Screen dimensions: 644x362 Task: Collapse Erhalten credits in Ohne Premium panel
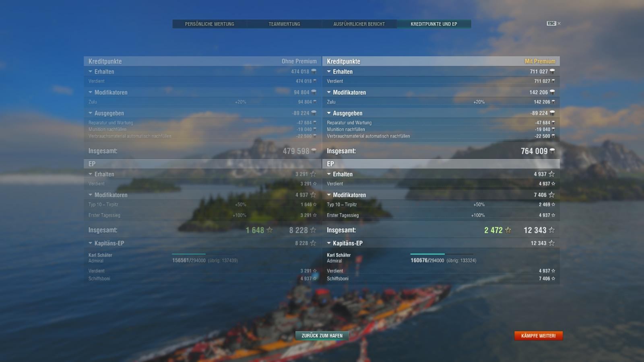[91, 72]
